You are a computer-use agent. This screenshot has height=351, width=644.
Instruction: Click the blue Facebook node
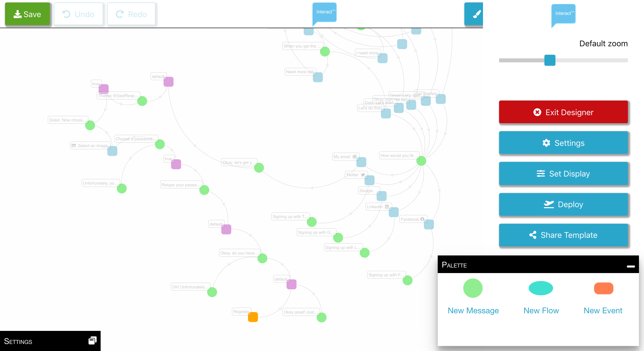pos(429,225)
